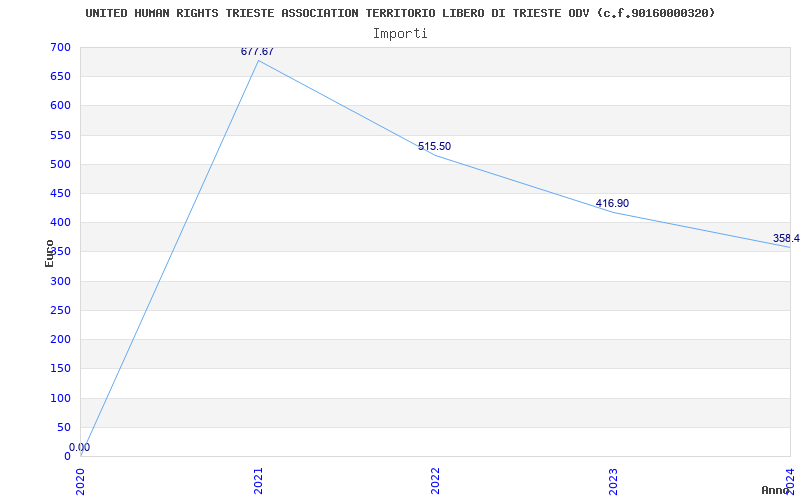Viewport: 800px width, 500px height.
Task: Click the y-axis value 600
Action: [x=61, y=106]
